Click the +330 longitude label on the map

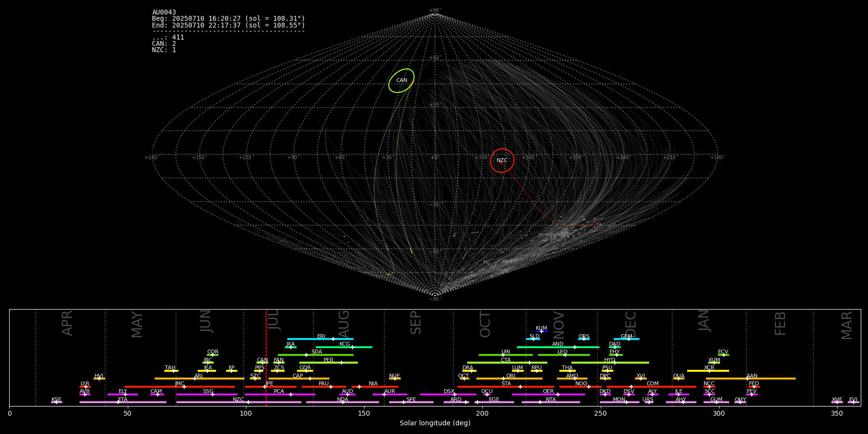coord(481,157)
